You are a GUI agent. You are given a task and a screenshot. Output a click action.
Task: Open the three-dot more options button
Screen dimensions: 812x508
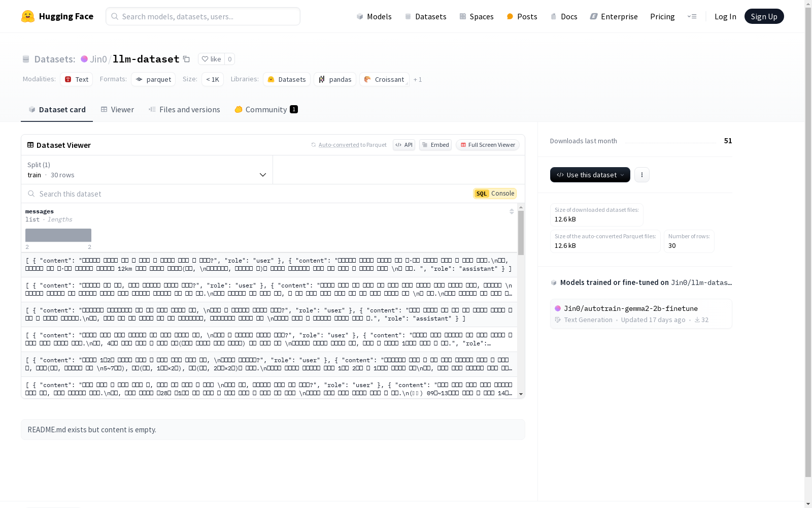[x=642, y=175]
